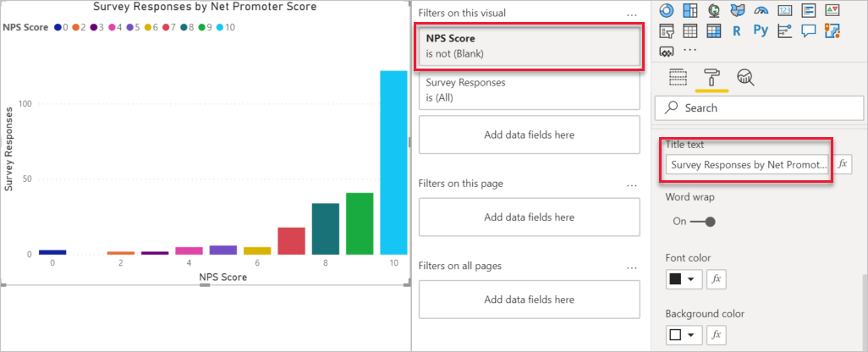Open fx conditional formatting for Font color

pos(717,279)
